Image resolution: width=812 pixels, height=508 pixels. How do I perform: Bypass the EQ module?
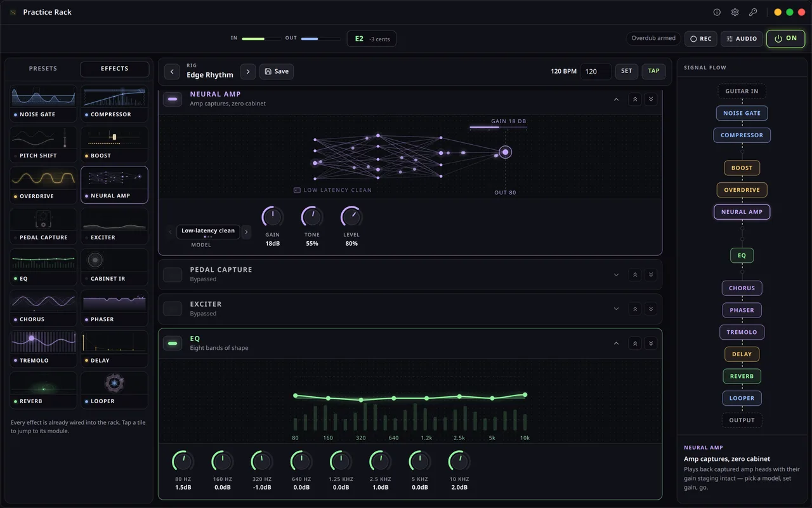173,344
